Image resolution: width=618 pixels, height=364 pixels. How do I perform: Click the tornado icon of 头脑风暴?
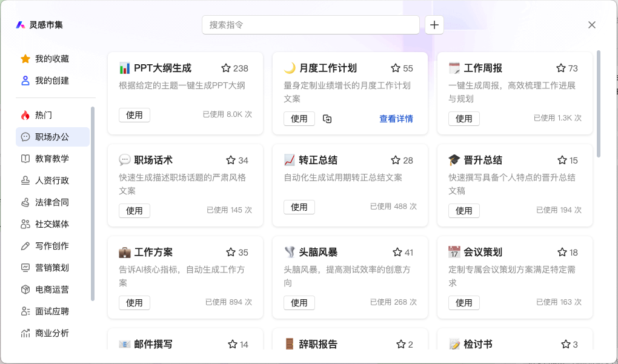click(289, 252)
